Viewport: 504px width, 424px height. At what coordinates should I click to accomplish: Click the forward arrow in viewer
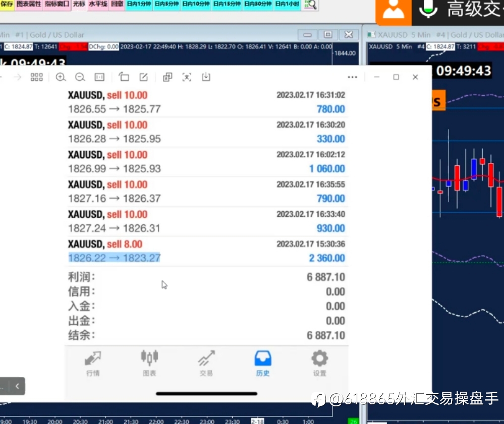[x=18, y=77]
